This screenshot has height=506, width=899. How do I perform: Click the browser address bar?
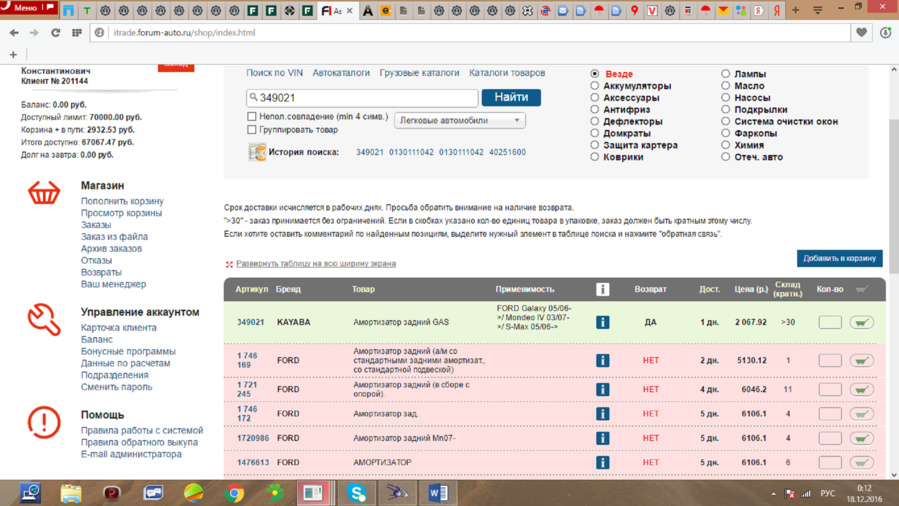[470, 33]
